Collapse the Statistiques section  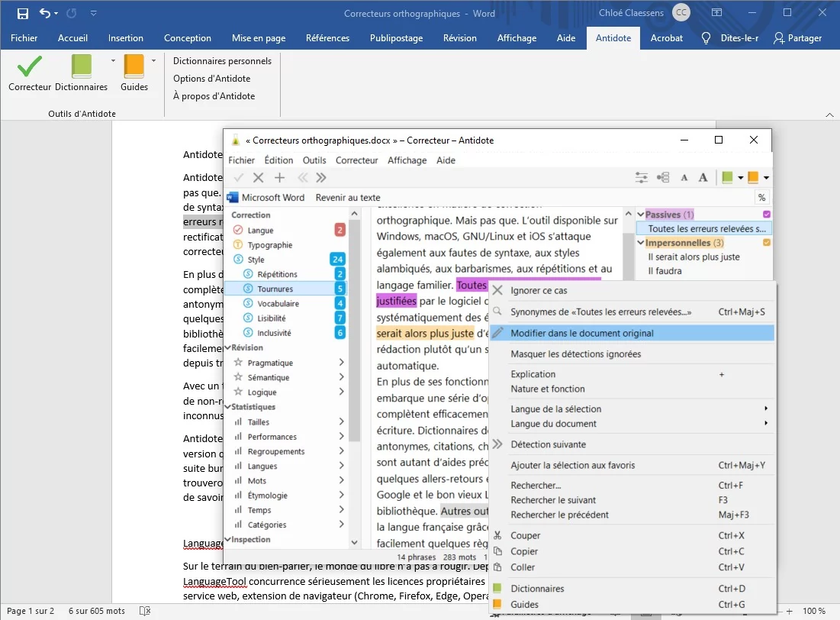(x=227, y=407)
